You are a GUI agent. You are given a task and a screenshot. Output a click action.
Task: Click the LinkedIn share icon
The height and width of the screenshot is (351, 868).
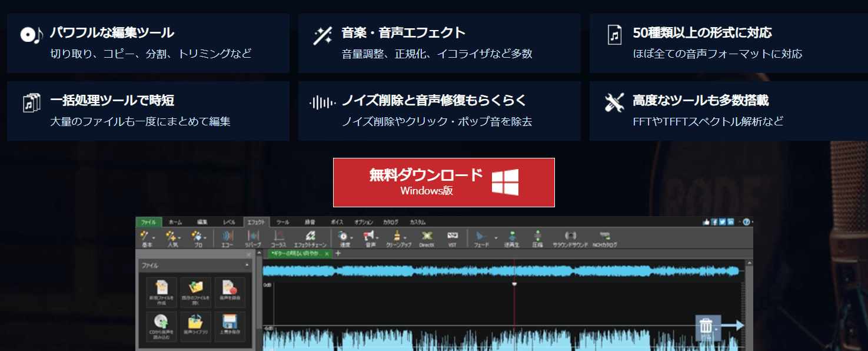(730, 222)
